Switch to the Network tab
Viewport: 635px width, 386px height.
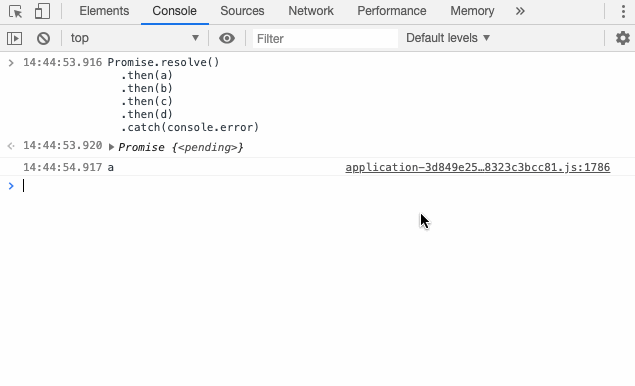point(311,11)
